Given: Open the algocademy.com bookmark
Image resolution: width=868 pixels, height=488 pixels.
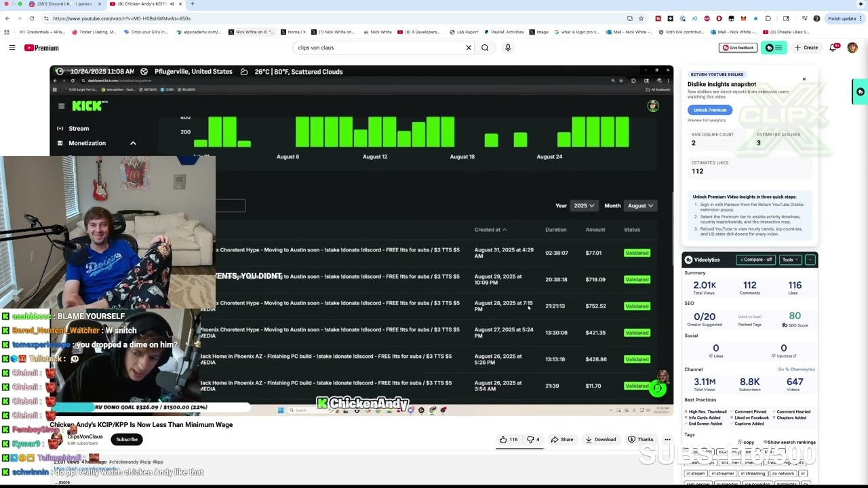Looking at the screenshot, I should coord(199,32).
